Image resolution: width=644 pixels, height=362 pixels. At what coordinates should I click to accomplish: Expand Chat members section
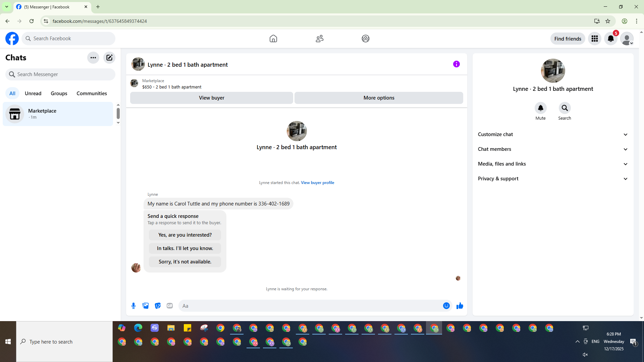pos(553,149)
